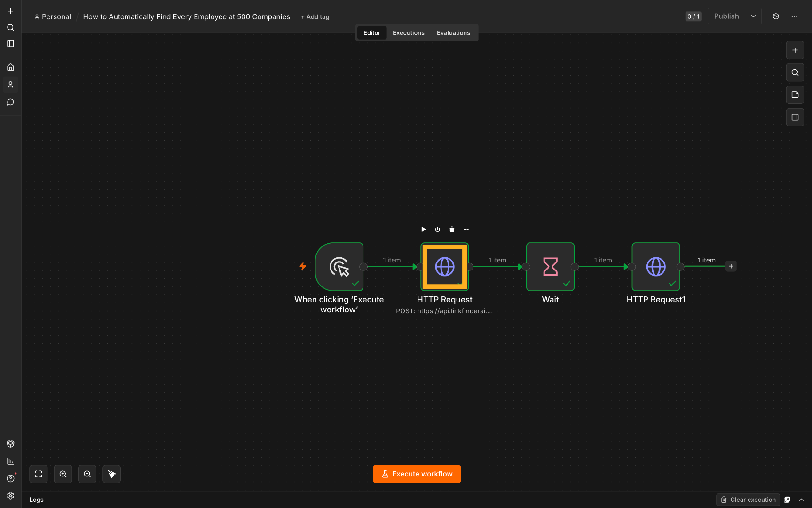This screenshot has width=812, height=508.
Task: Open the top-right three-dot workflow menu
Action: (794, 16)
